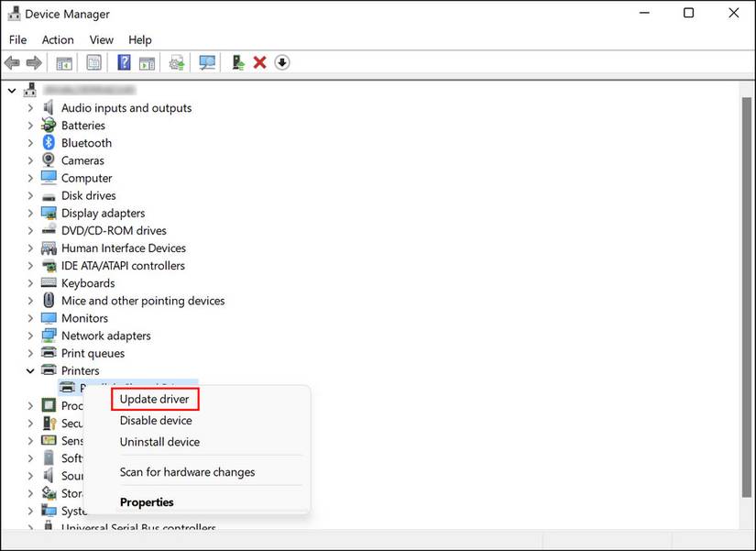Select Update driver from context menu
This screenshot has height=551, width=756.
tap(154, 399)
